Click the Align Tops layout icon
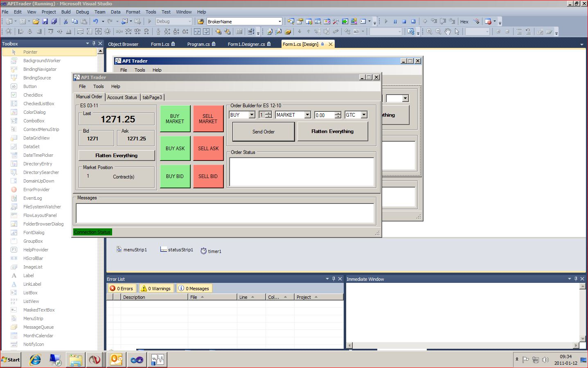This screenshot has height=368, width=588. (x=51, y=32)
